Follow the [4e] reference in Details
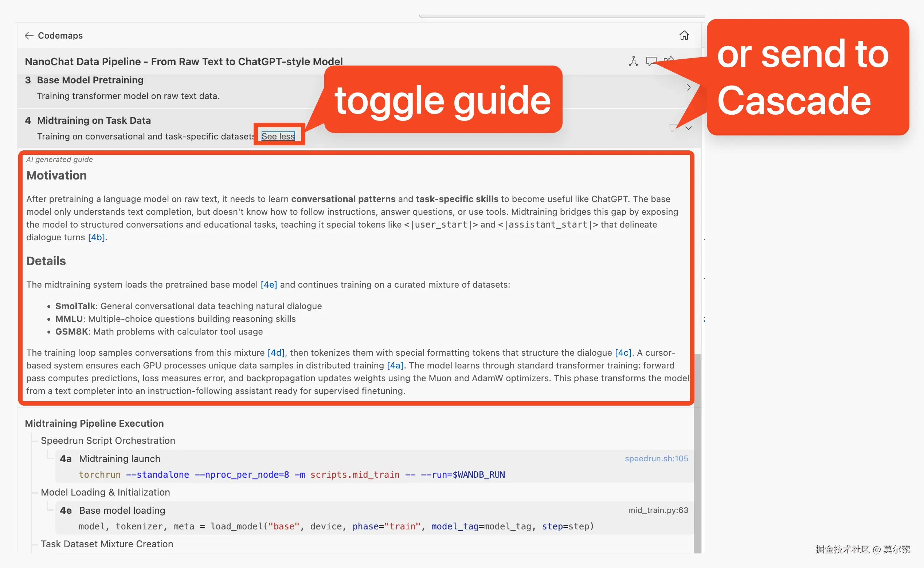 (x=269, y=285)
